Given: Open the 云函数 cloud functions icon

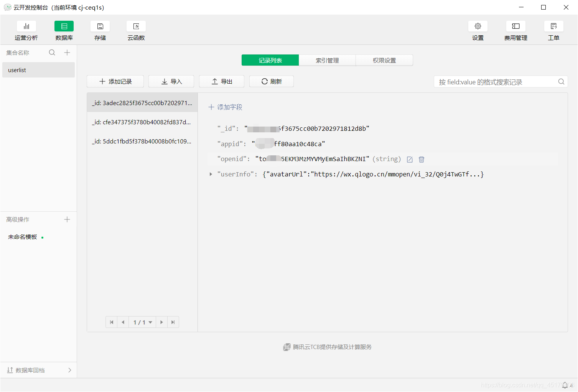Looking at the screenshot, I should point(136,26).
